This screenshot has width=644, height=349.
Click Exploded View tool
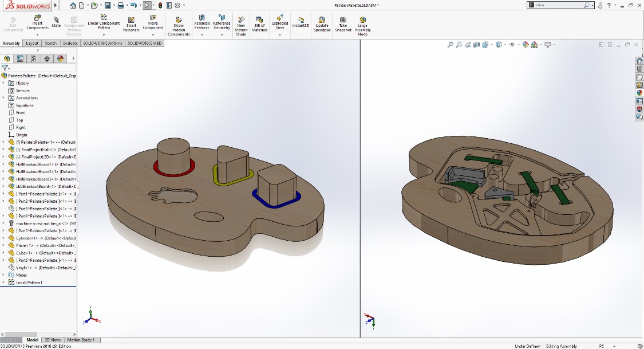click(x=280, y=22)
